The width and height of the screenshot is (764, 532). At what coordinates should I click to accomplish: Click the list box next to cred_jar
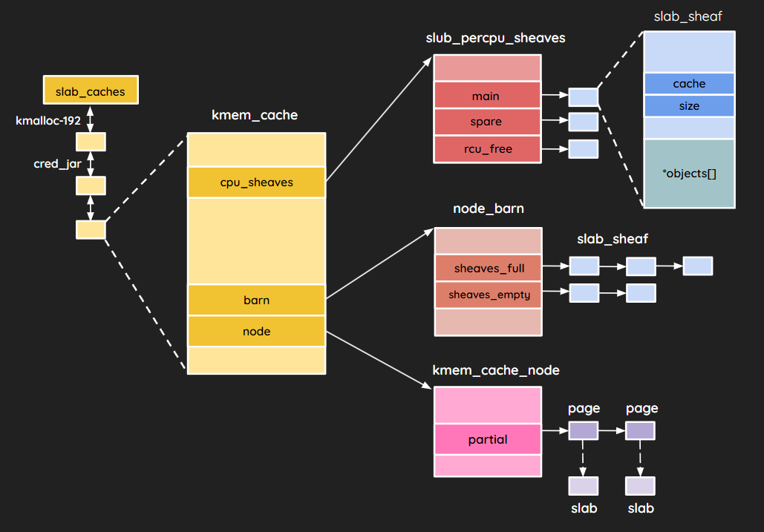[x=91, y=185]
